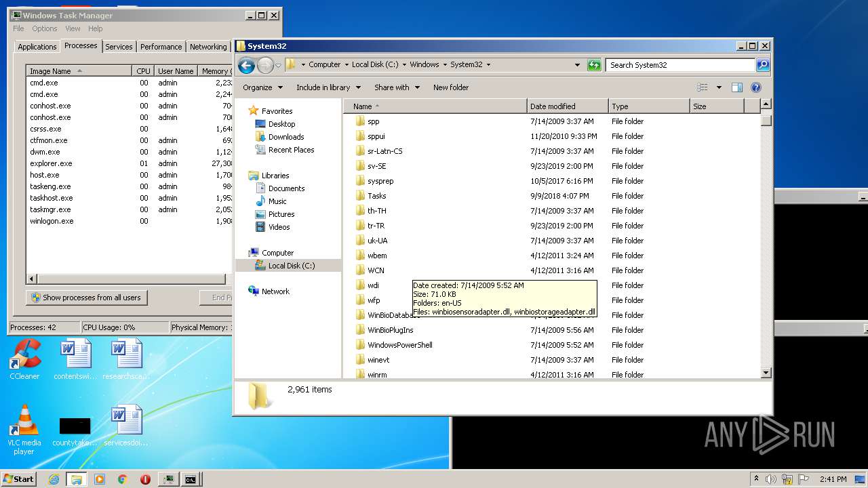The width and height of the screenshot is (868, 488).
Task: Select Documents under Libraries
Action: (286, 188)
